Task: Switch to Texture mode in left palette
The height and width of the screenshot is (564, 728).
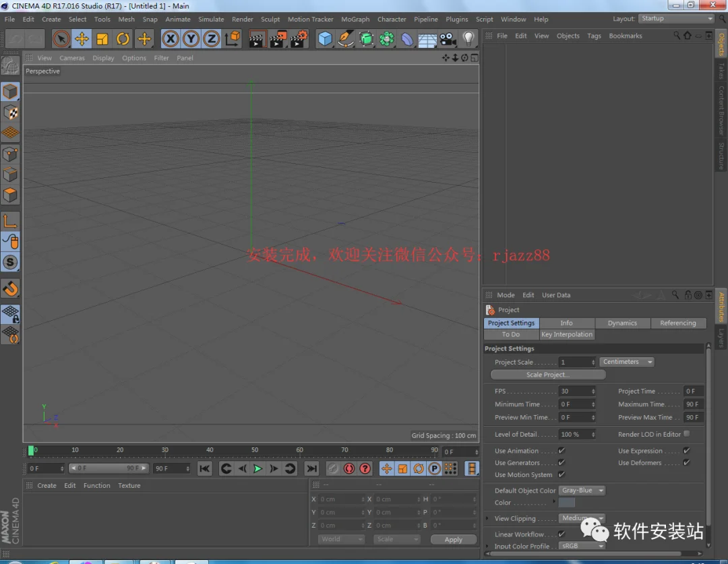Action: (x=10, y=113)
